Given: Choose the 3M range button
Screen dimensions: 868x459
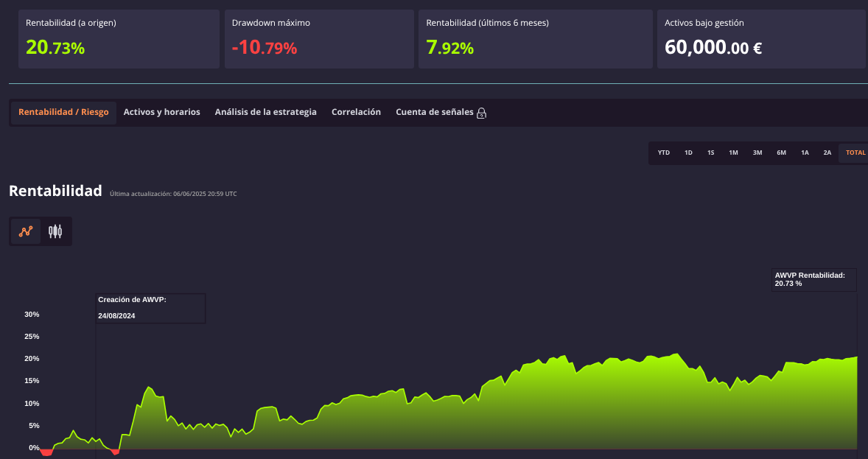Looking at the screenshot, I should [x=757, y=153].
